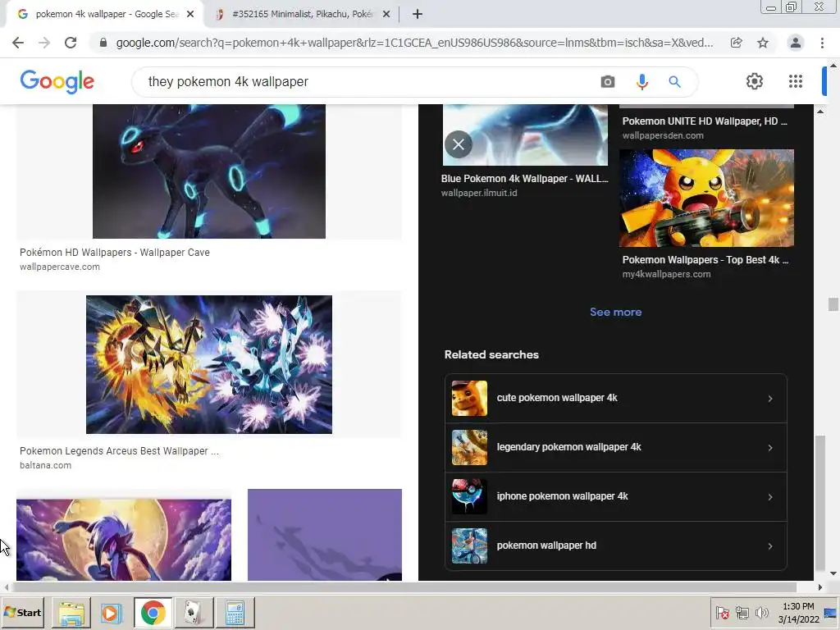Select the Lycanroc moon wallpaper thumbnail
The width and height of the screenshot is (840, 630).
coord(124,540)
